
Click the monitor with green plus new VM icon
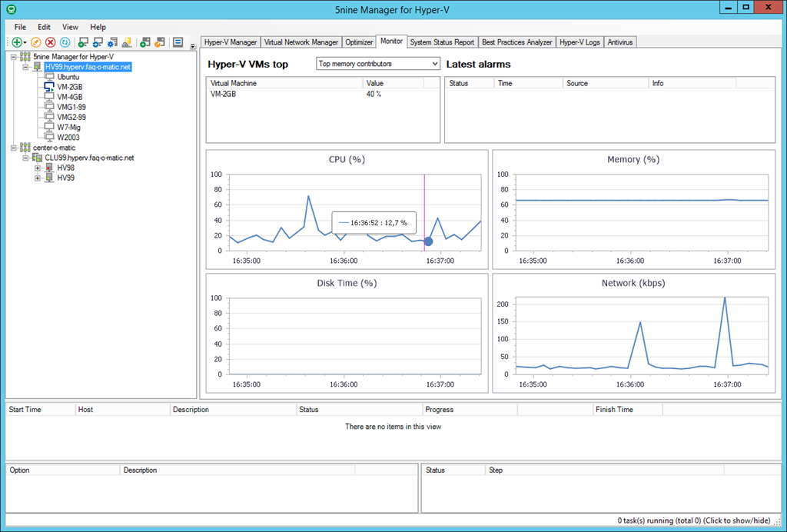[x=83, y=42]
